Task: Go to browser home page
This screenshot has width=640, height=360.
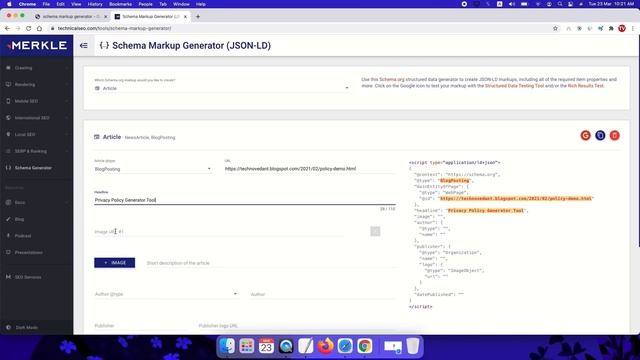Action: pyautogui.click(x=39, y=29)
